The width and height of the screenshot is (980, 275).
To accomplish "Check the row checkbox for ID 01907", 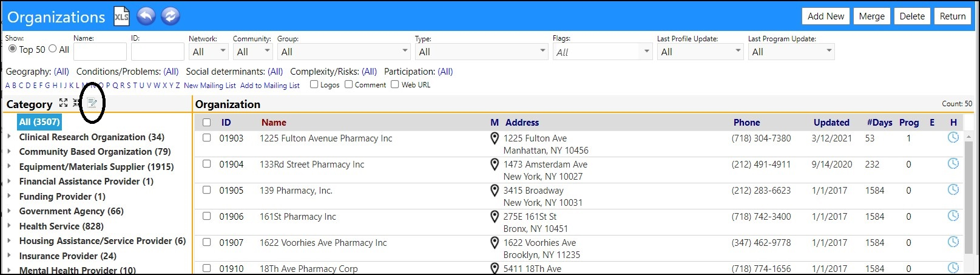I will click(x=206, y=242).
